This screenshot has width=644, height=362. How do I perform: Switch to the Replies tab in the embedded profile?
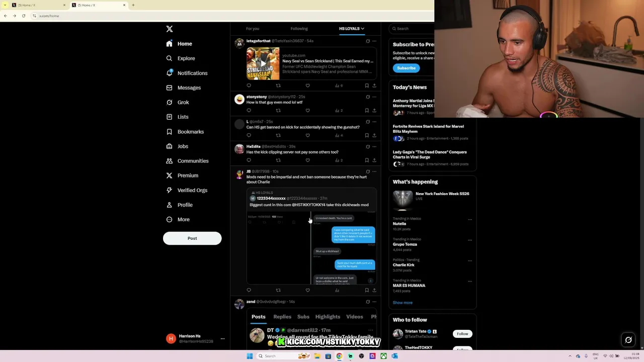(282, 317)
